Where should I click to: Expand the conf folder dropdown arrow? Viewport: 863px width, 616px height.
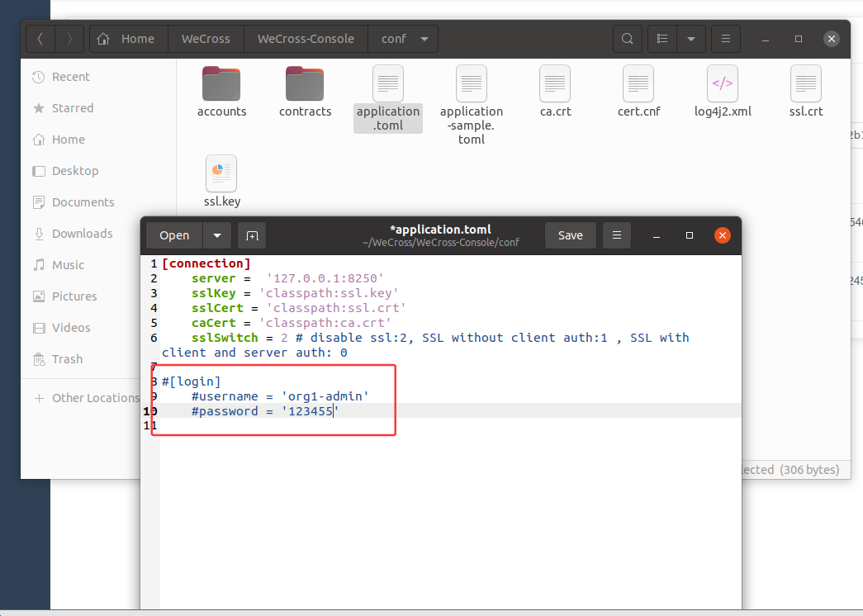click(424, 39)
